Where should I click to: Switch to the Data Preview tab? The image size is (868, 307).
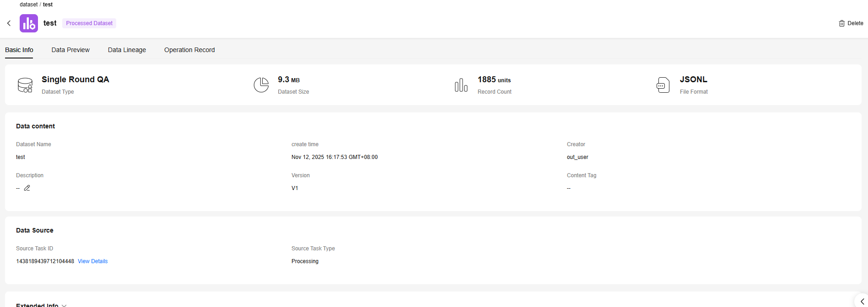[x=70, y=50]
